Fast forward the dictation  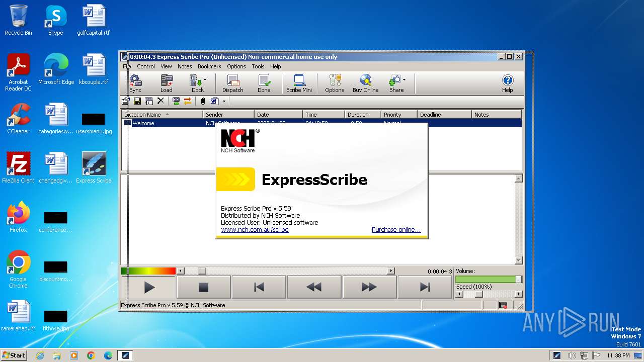click(x=369, y=287)
